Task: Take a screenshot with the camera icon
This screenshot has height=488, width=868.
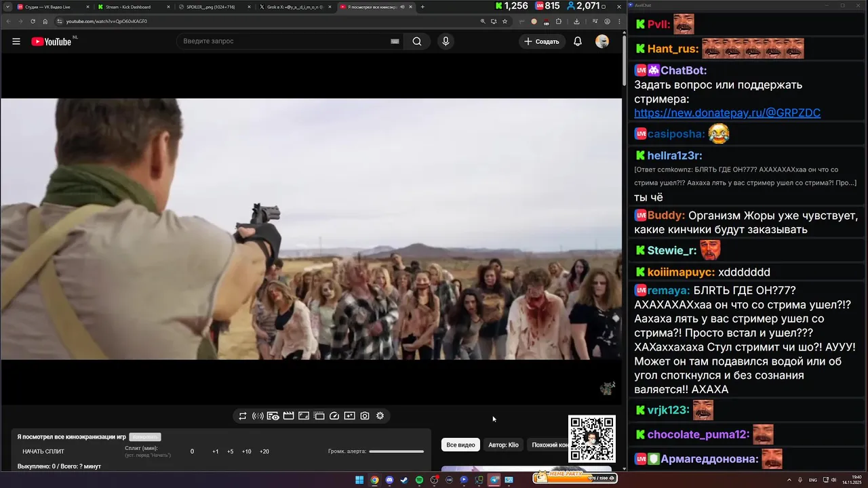Action: (x=365, y=416)
